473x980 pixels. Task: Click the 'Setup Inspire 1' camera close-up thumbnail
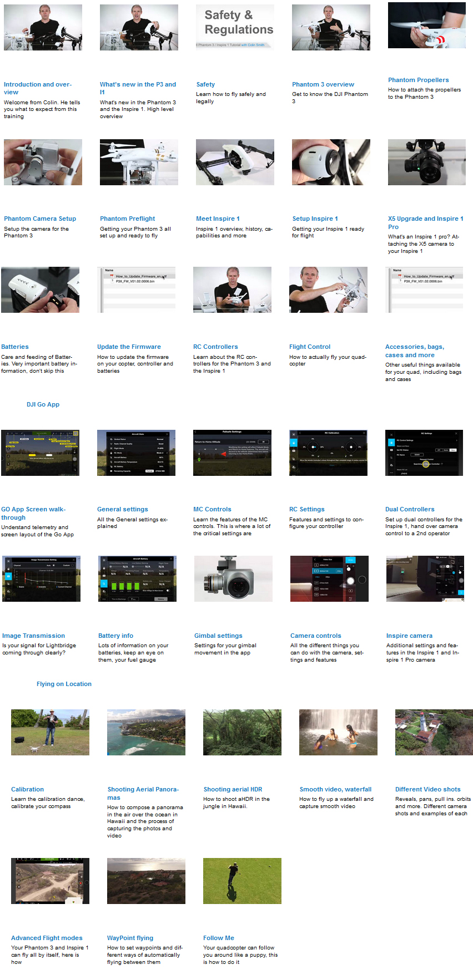point(331,162)
